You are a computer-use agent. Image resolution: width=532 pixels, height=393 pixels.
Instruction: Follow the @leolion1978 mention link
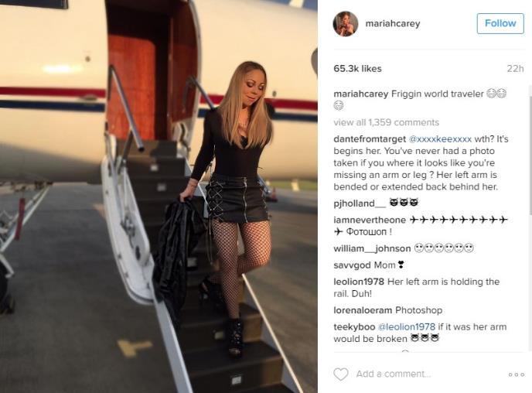(406, 326)
